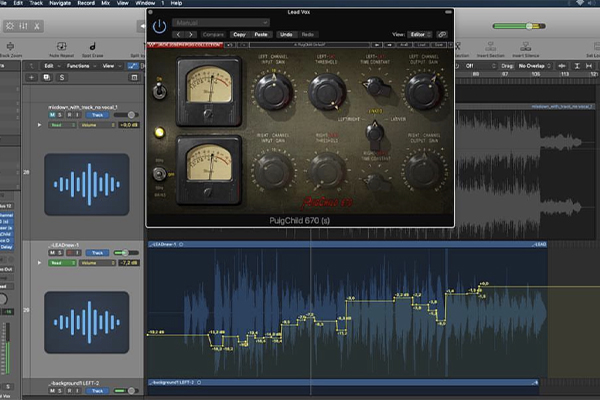This screenshot has width=600, height=400.
Task: Expand the _LEADnew-1 track disclosure triangle
Action: 39,263
